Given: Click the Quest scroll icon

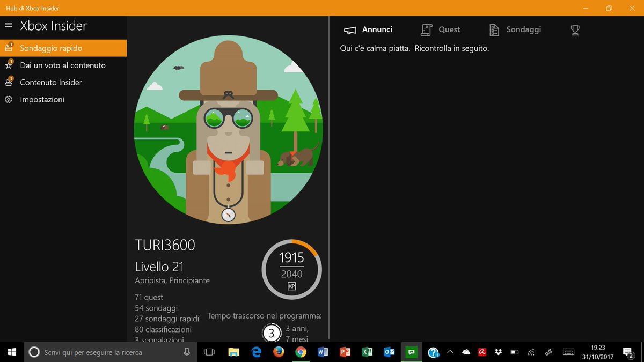Looking at the screenshot, I should coord(427,30).
